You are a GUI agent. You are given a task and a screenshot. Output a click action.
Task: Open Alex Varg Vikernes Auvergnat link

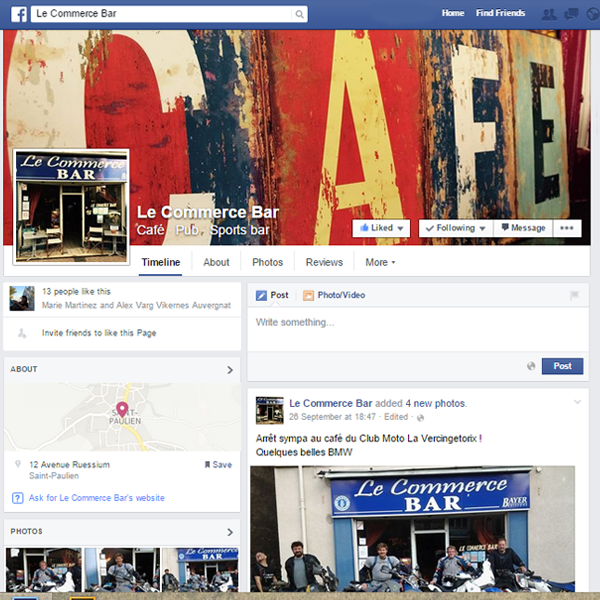(173, 305)
